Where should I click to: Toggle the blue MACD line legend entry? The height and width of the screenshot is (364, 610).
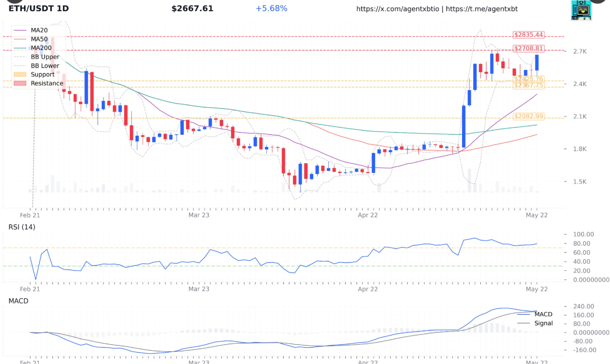(543, 314)
